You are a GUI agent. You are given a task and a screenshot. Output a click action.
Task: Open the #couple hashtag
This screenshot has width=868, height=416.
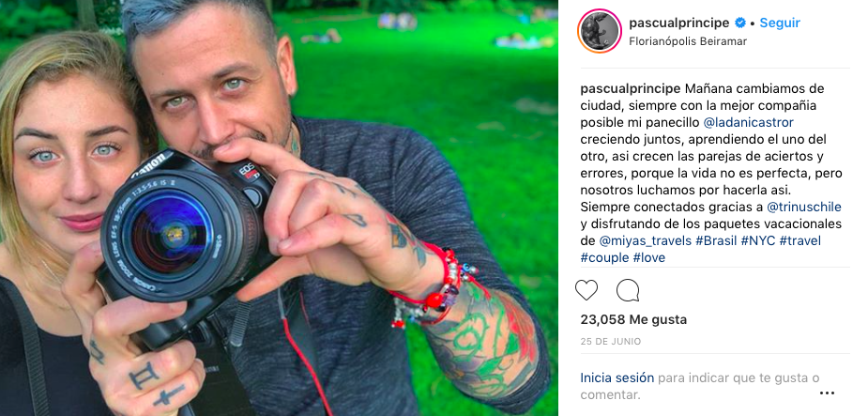604,257
